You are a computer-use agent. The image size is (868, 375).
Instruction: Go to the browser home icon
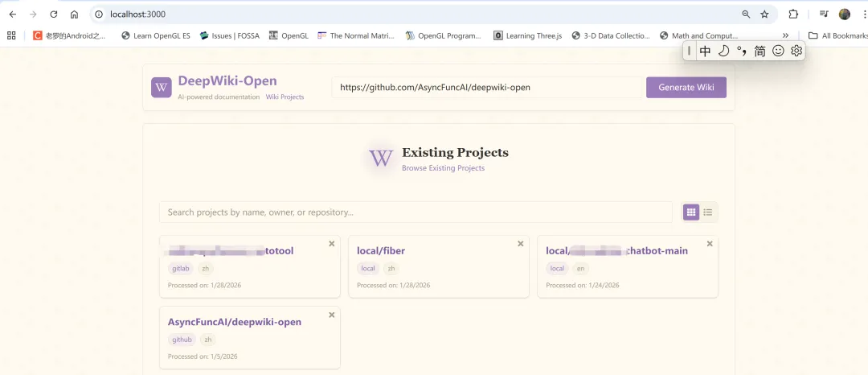[74, 14]
